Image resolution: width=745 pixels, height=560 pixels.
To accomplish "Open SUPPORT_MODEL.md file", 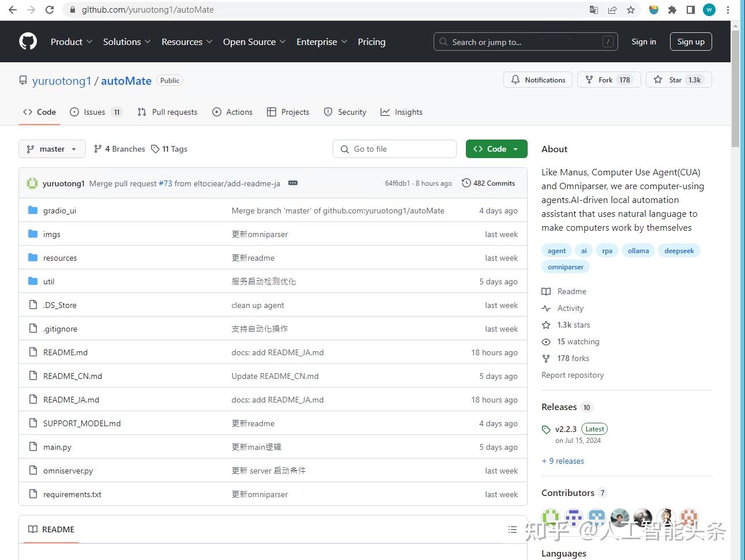I will [x=82, y=423].
